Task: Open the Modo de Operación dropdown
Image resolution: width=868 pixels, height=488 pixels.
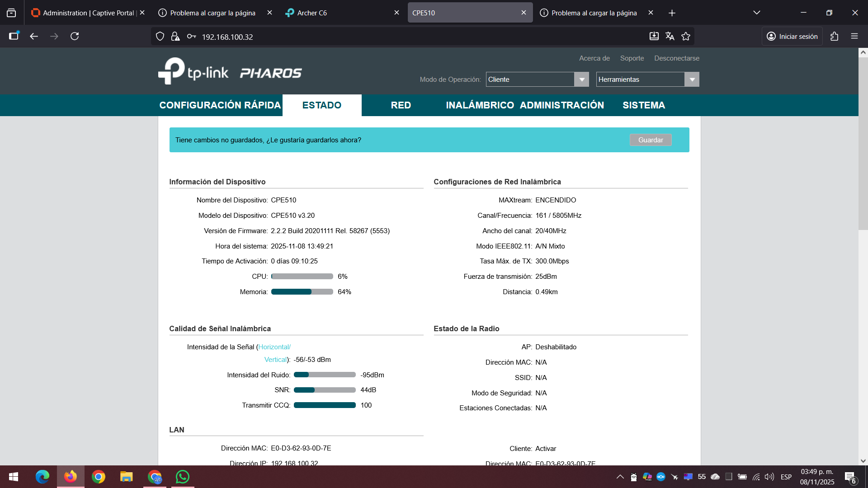Action: 537,80
